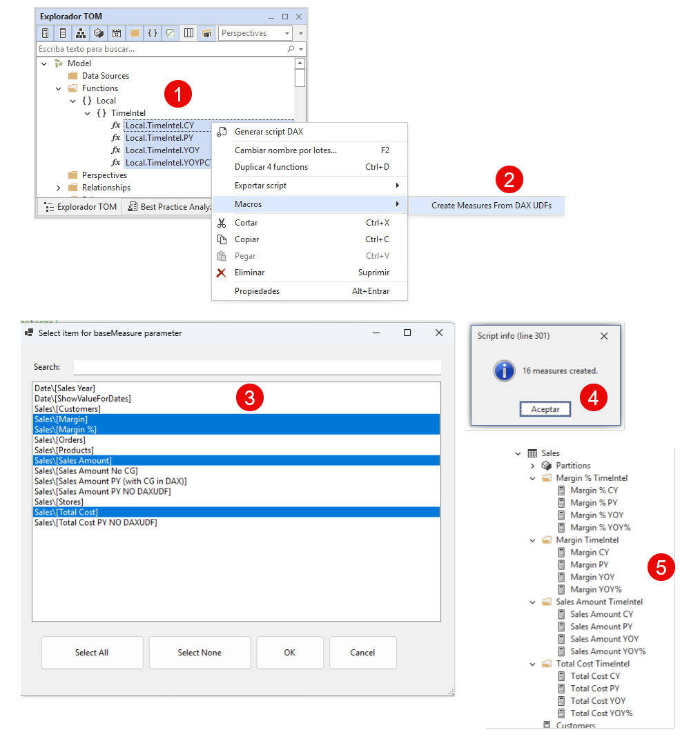Image resolution: width=700 pixels, height=741 pixels.
Task: Click the red X Eliminar icon
Action: coord(222,273)
